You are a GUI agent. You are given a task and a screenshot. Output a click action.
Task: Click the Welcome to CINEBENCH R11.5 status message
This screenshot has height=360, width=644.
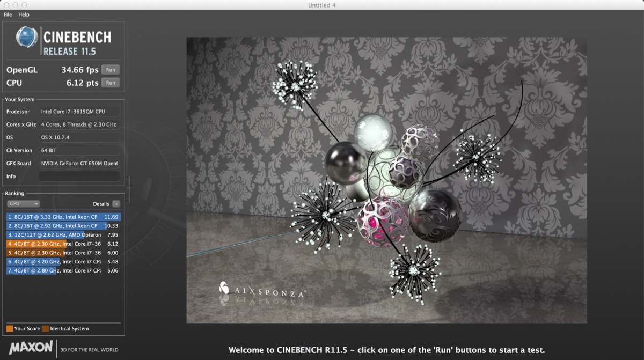tap(386, 350)
